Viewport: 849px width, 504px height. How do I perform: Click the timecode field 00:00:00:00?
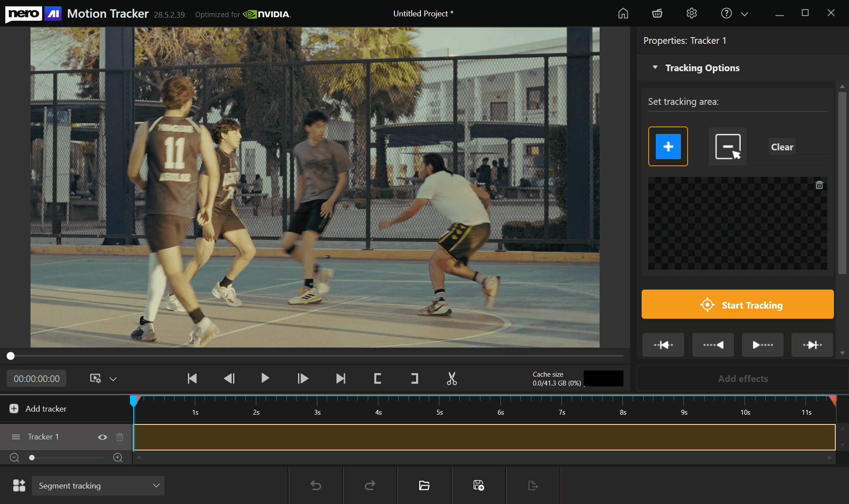click(x=37, y=379)
